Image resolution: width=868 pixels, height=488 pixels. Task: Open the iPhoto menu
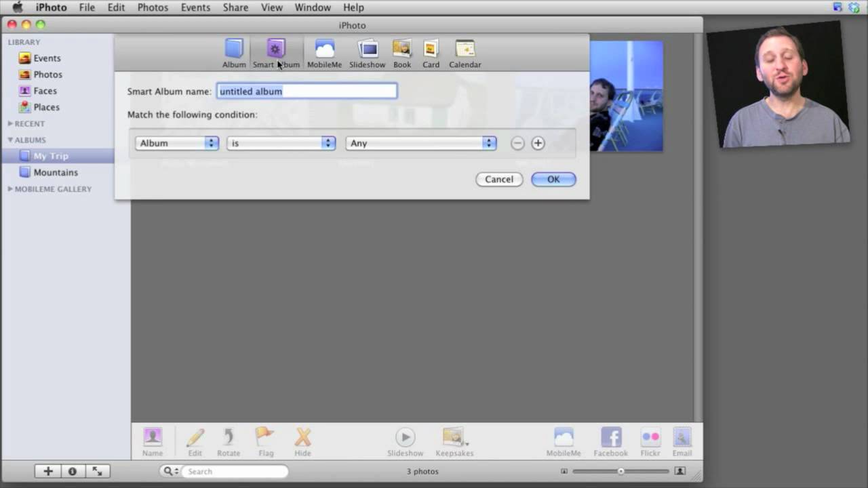[51, 7]
